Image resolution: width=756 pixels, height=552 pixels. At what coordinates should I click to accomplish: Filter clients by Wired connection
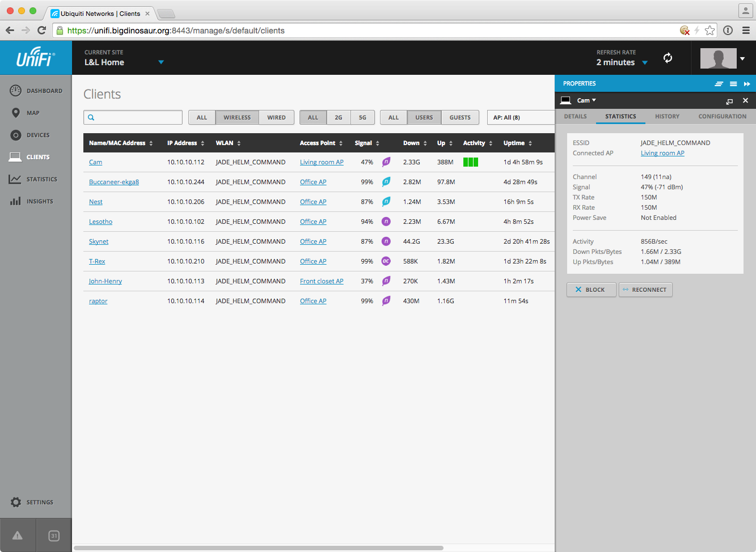coord(276,117)
